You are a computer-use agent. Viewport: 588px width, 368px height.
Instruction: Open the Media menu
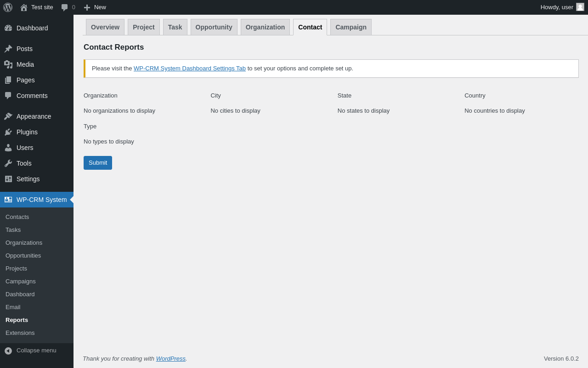coord(37,64)
